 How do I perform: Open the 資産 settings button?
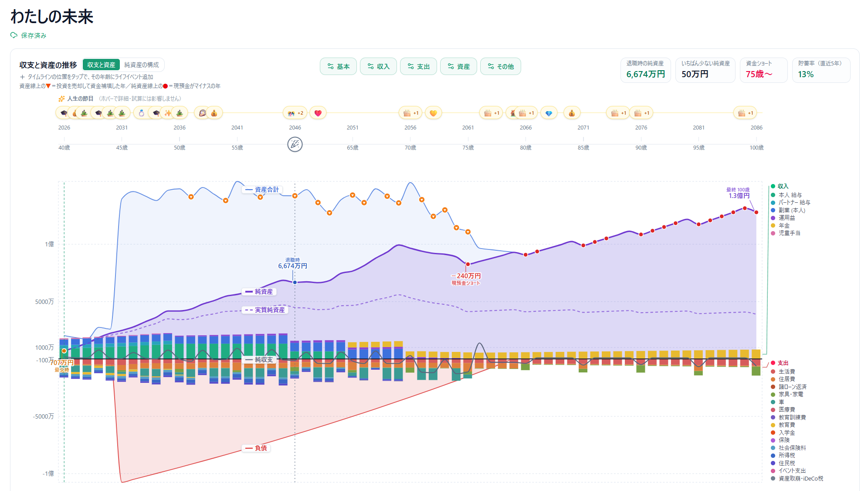pos(458,66)
